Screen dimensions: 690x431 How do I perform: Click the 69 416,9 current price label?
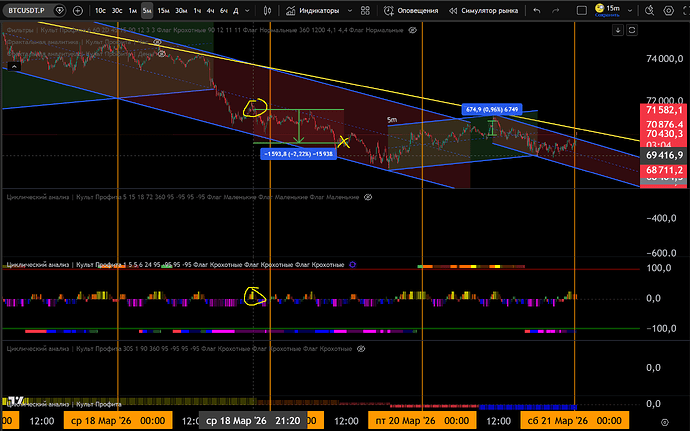coord(660,156)
